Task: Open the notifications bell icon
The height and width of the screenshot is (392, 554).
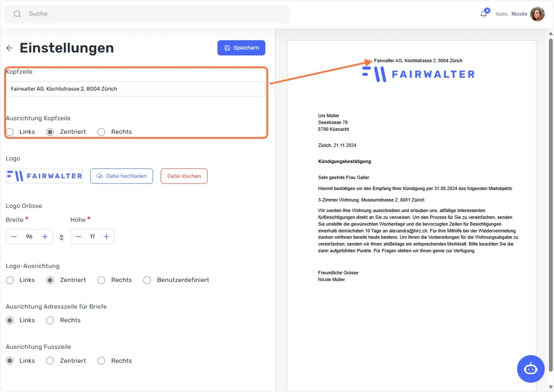Action: pyautogui.click(x=484, y=14)
